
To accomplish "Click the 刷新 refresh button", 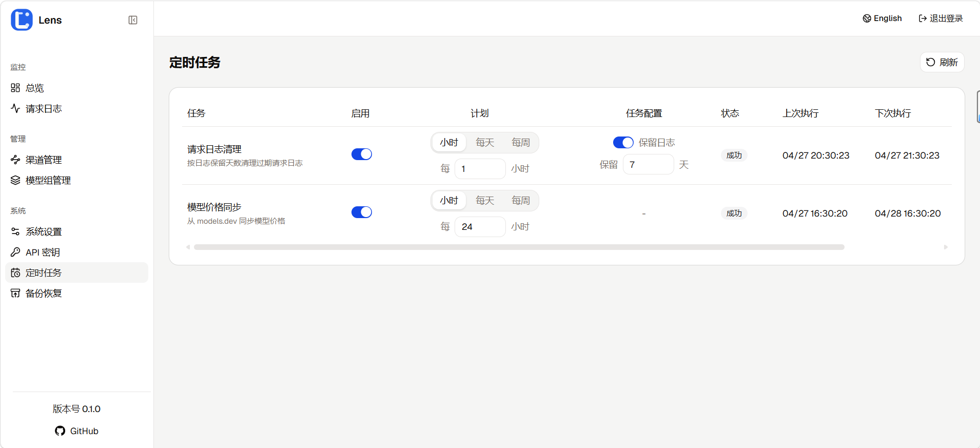I will coord(942,62).
